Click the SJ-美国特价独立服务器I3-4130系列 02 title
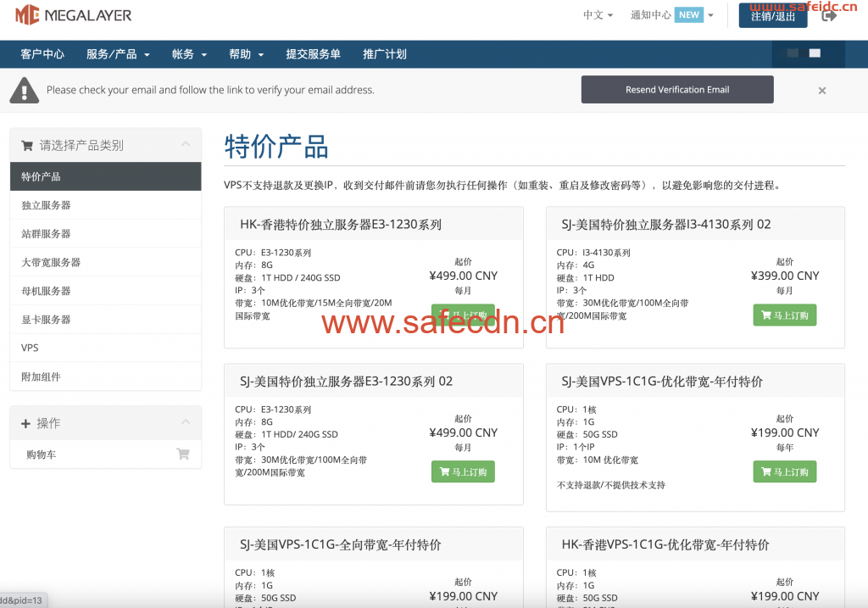 pyautogui.click(x=666, y=224)
